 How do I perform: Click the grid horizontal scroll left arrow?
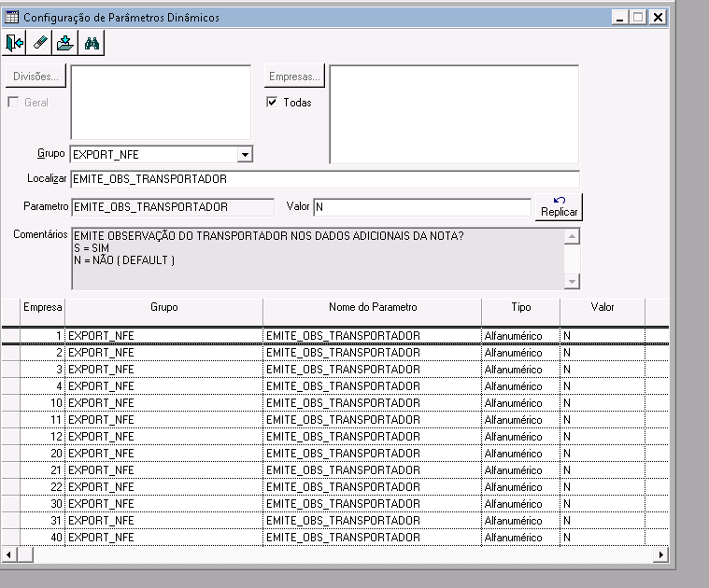coord(9,554)
